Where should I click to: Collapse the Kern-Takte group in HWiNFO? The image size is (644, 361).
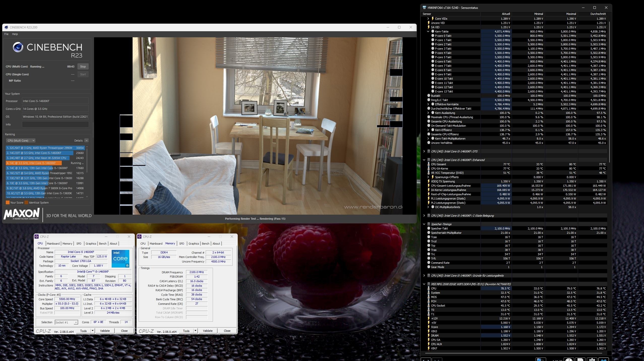428,31
